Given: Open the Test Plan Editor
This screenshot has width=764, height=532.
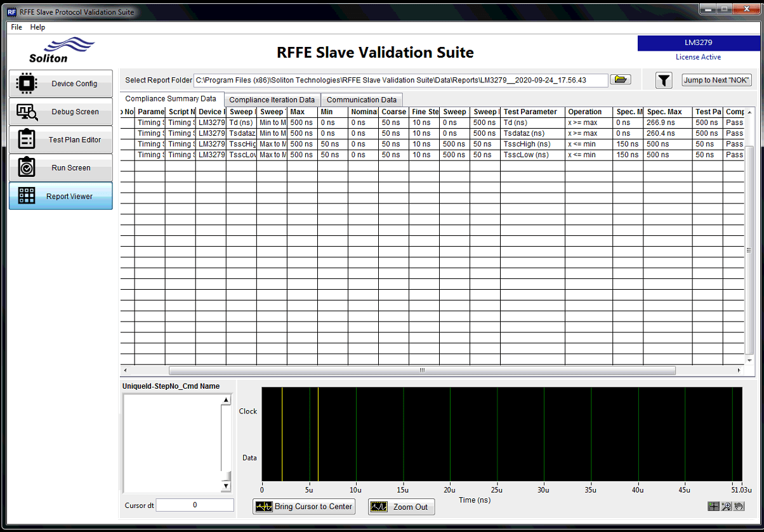Looking at the screenshot, I should click(60, 139).
